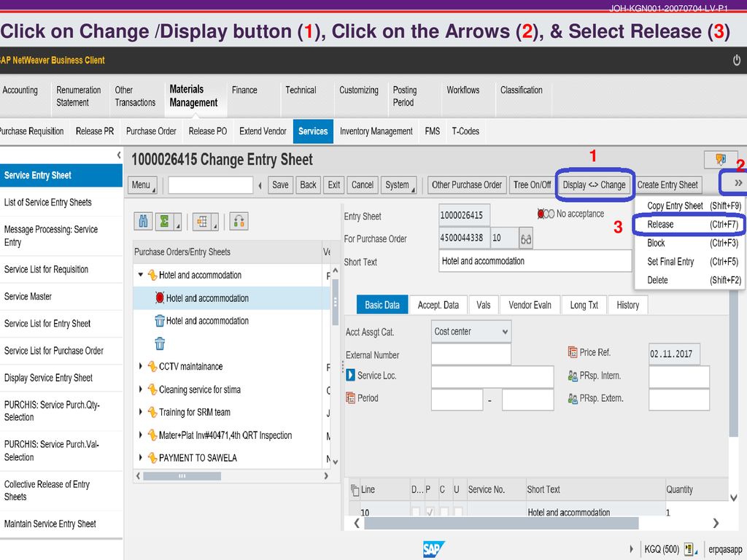Click the lone trash can icon in tree
This screenshot has height=560, width=747.
160,344
